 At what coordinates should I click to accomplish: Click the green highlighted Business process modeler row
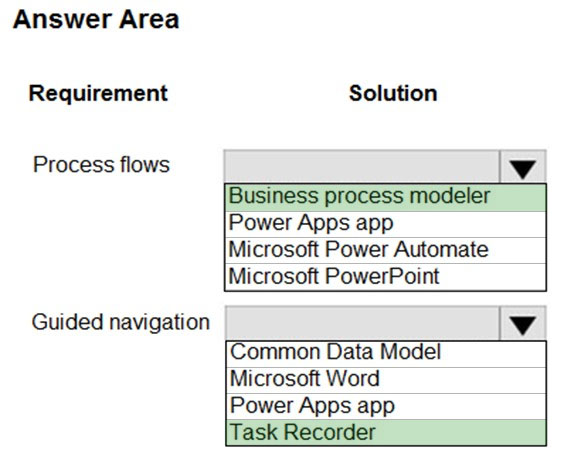tap(385, 197)
